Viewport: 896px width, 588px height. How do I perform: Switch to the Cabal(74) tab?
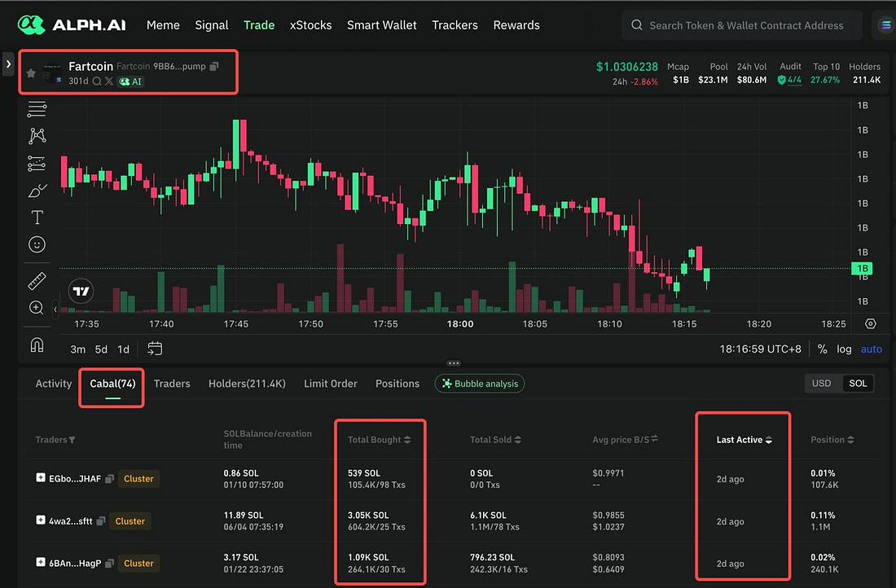112,384
